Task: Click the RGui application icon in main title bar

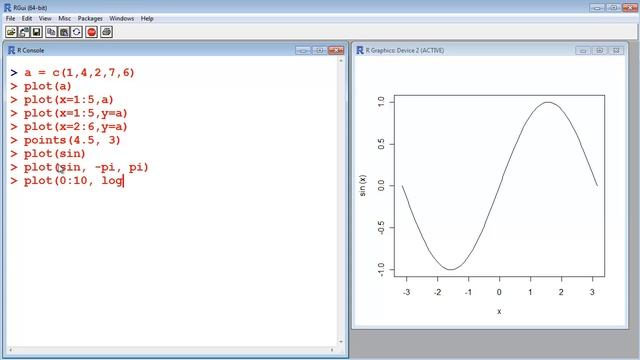Action: tap(7, 7)
